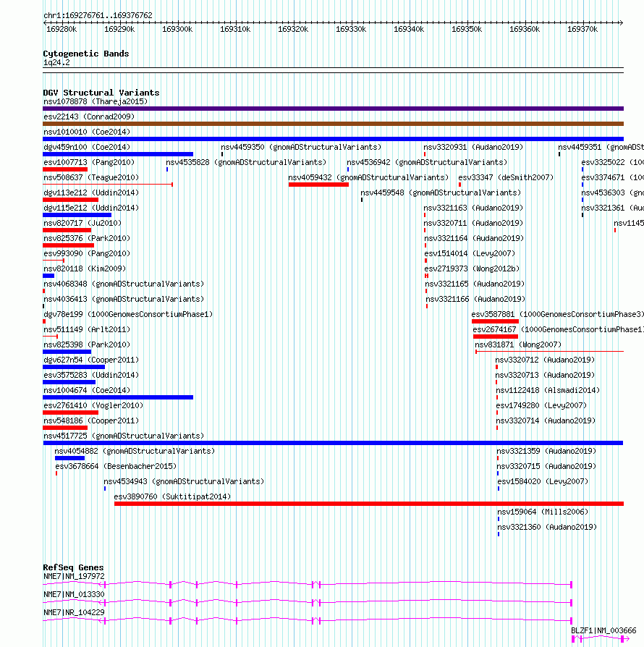
Task: Click the NME7|NM_013330 transcript label
Action: pyautogui.click(x=74, y=595)
